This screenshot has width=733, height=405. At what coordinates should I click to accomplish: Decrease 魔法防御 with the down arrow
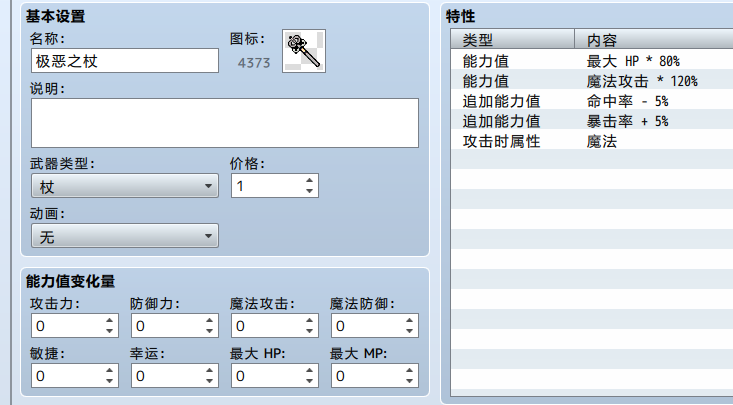[410, 331]
